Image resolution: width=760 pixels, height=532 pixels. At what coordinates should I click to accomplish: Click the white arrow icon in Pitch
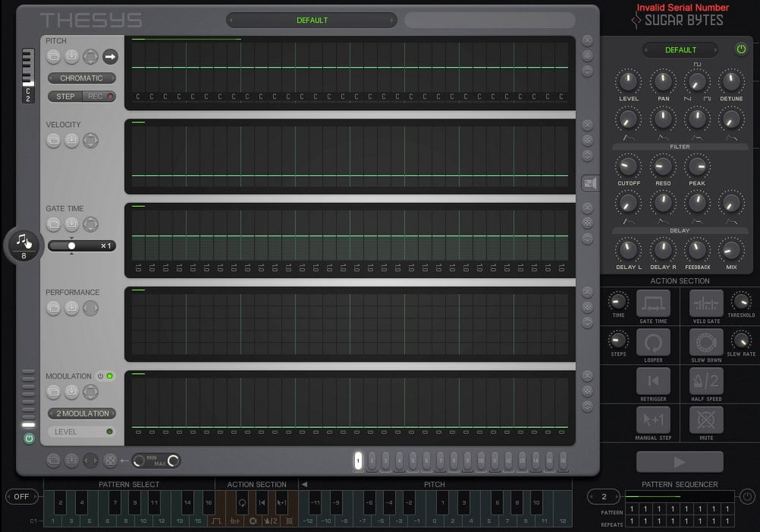(x=110, y=57)
